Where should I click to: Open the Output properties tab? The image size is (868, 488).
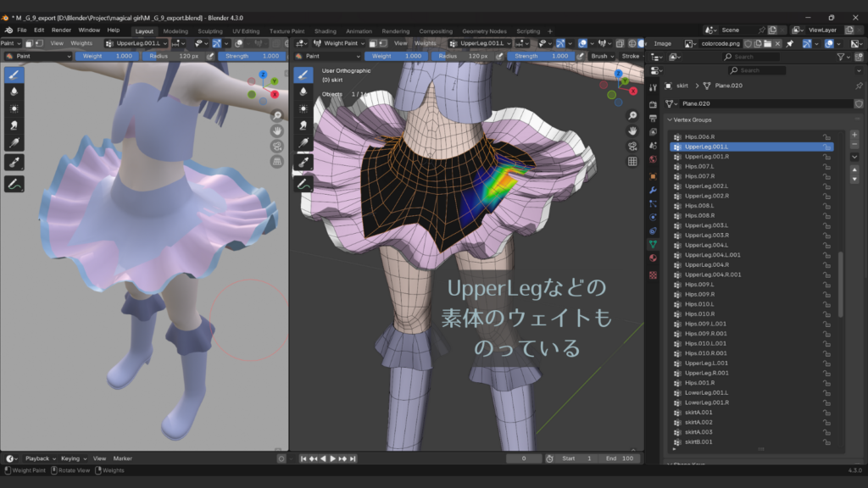click(654, 119)
